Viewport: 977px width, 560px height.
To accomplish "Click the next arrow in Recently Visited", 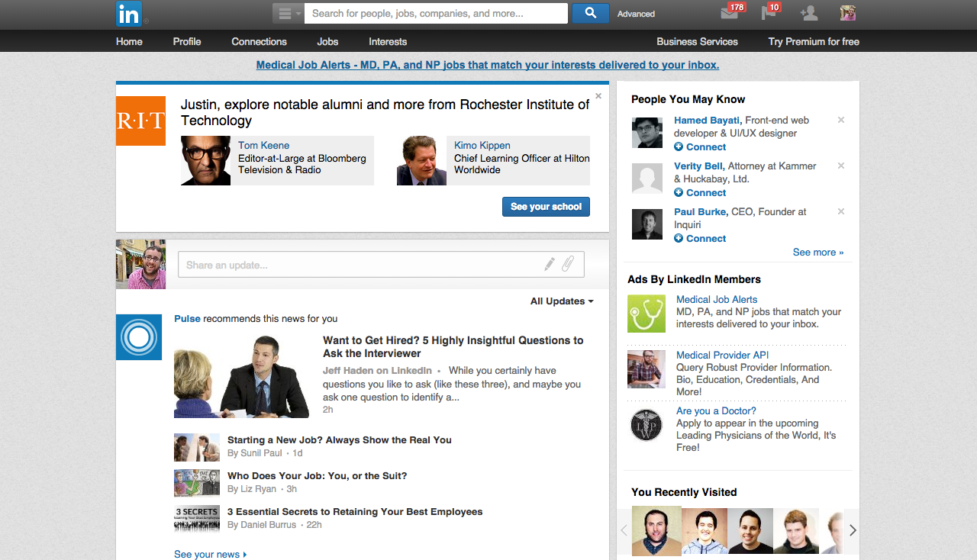I will (x=852, y=530).
